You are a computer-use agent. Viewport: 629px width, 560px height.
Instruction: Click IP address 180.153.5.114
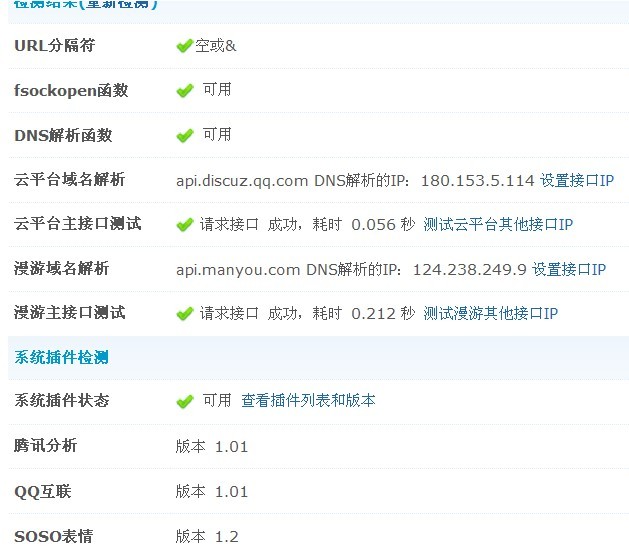(x=477, y=181)
